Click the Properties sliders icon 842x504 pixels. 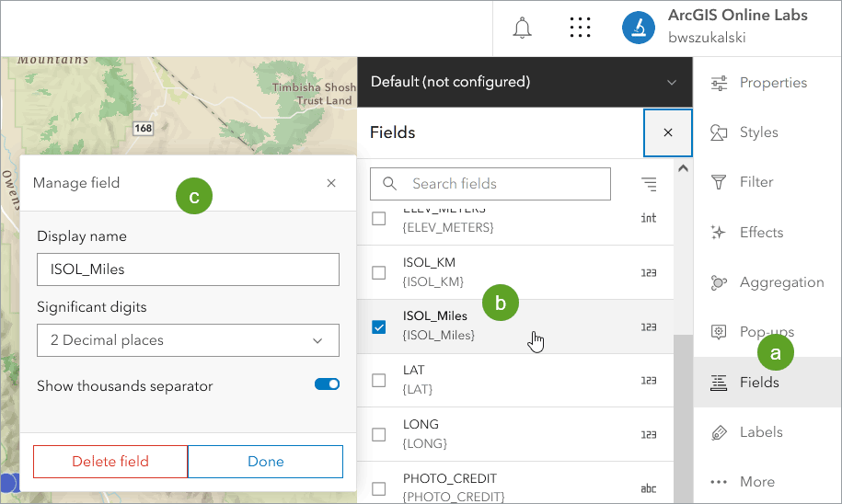tap(719, 83)
